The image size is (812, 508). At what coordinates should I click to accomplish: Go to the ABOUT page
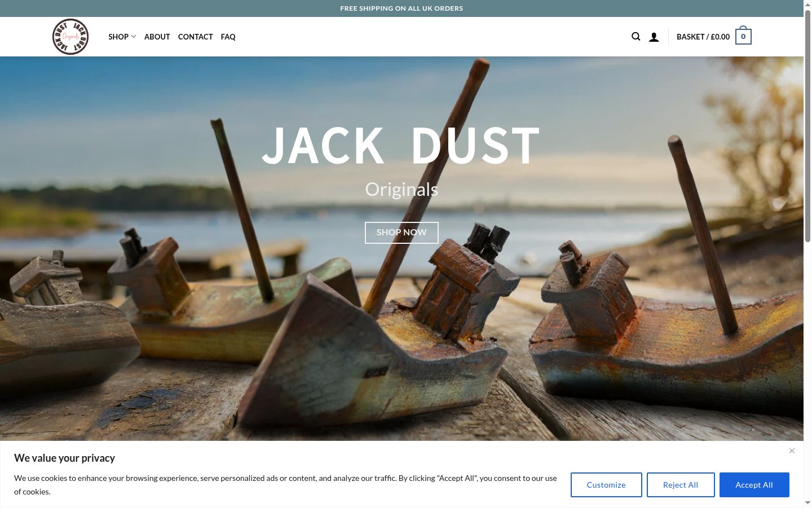pos(157,37)
